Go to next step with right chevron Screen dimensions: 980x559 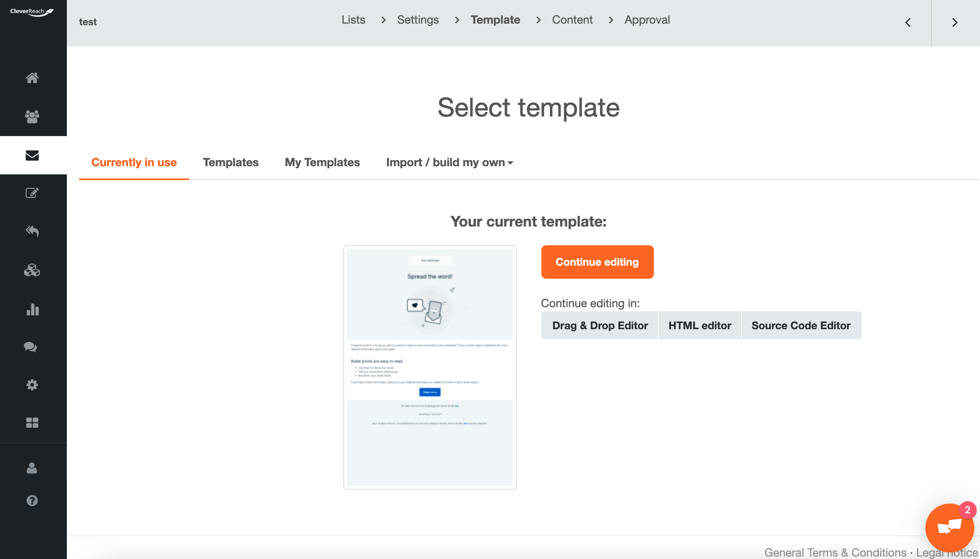[x=954, y=23]
